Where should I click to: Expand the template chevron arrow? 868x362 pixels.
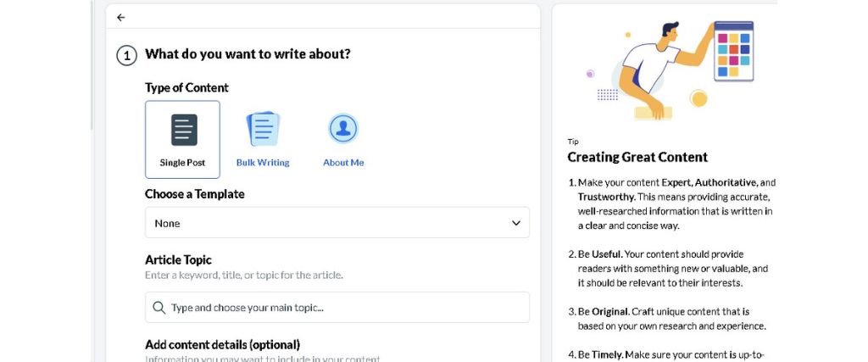[516, 223]
